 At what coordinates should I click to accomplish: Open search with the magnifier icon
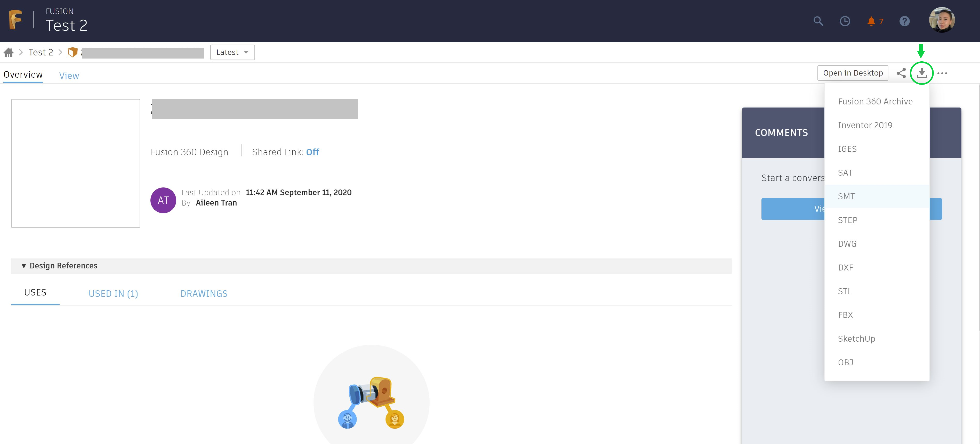818,21
